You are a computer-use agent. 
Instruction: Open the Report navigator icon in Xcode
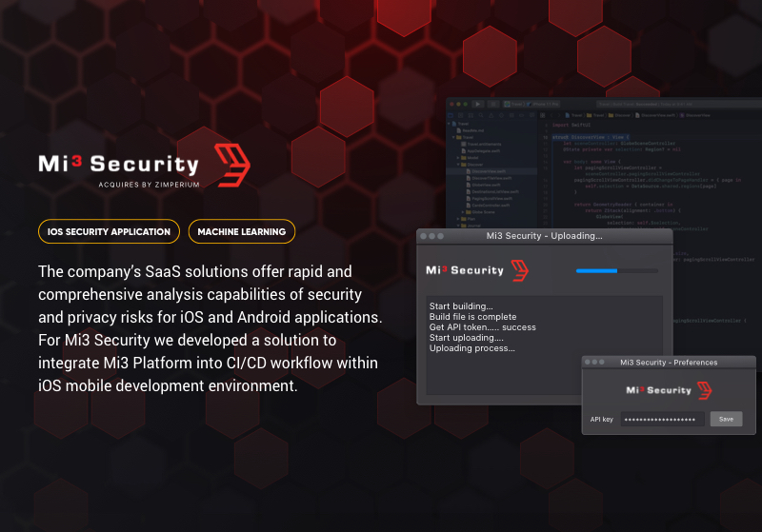click(531, 115)
